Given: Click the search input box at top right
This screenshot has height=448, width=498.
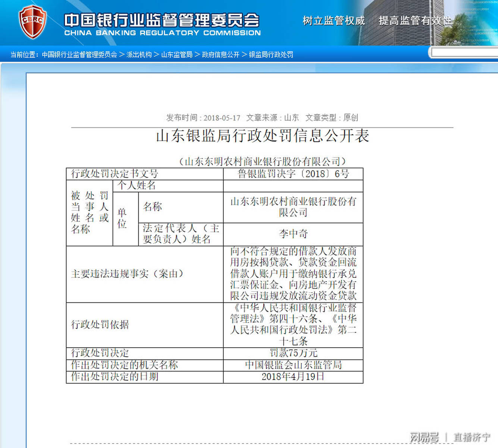Looking at the screenshot, I should click(x=464, y=53).
